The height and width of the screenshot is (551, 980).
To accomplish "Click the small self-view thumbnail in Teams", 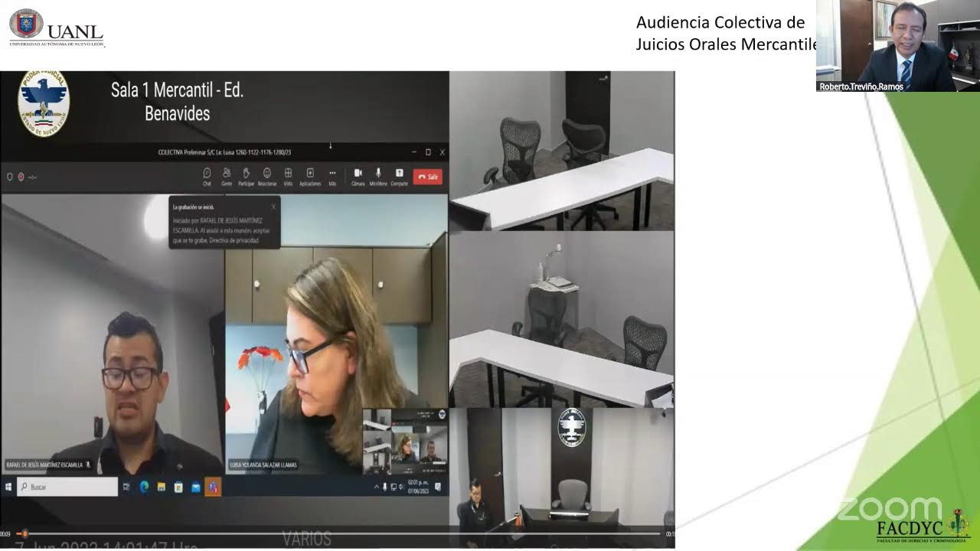I will [405, 442].
